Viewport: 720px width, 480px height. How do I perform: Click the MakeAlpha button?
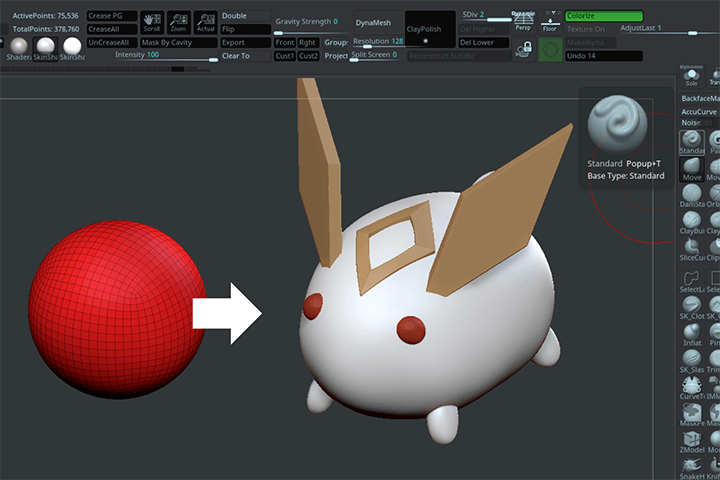[x=591, y=42]
